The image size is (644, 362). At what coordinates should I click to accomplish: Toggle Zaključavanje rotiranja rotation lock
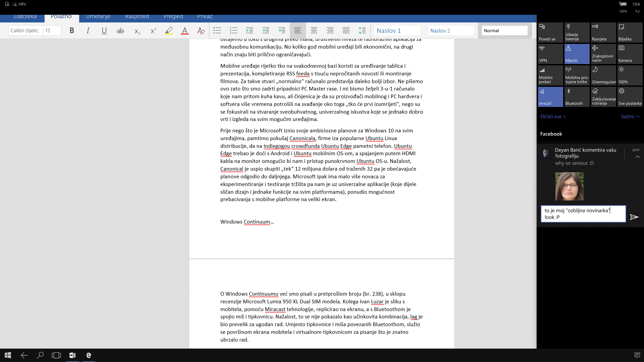(603, 97)
